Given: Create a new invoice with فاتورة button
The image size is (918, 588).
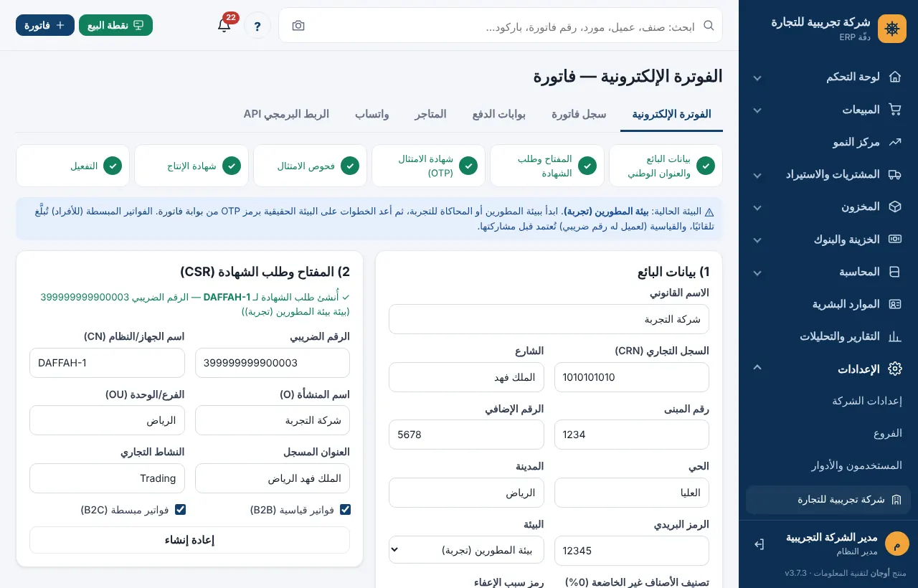Looking at the screenshot, I should coord(45,25).
